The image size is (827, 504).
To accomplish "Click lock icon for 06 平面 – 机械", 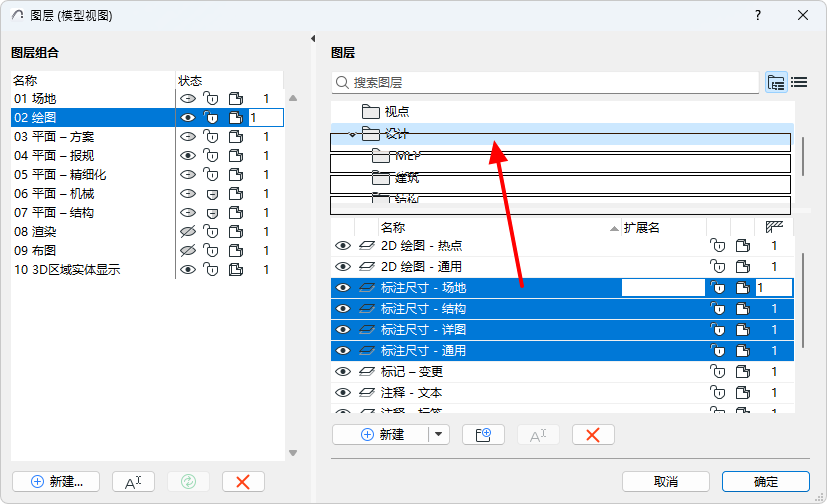I will 212,194.
